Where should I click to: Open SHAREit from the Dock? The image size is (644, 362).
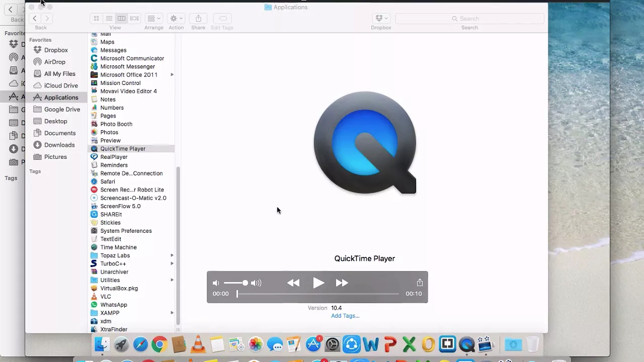tap(352, 344)
